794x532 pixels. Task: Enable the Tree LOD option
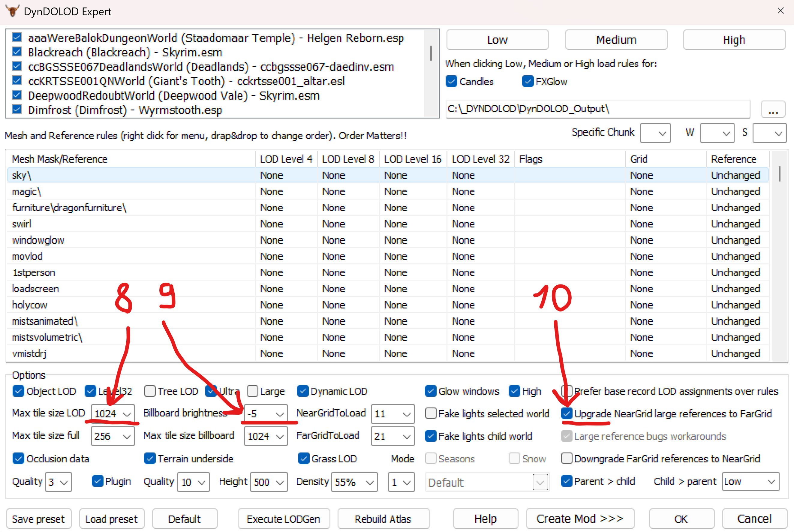(x=150, y=391)
